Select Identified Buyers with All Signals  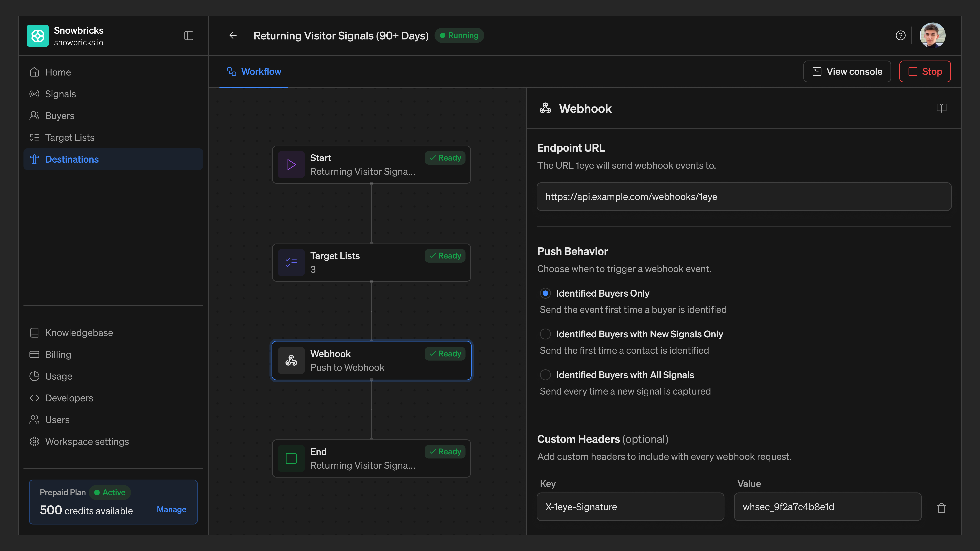[545, 375]
